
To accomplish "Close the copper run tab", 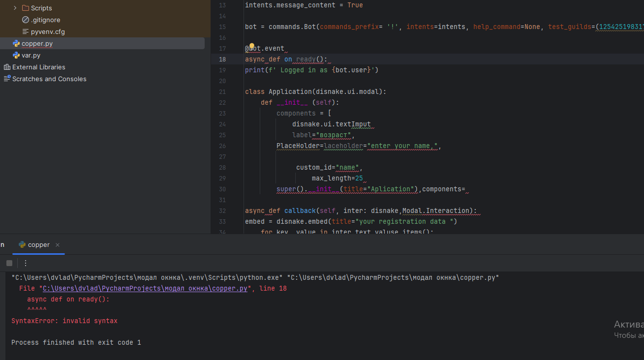I will pos(58,245).
